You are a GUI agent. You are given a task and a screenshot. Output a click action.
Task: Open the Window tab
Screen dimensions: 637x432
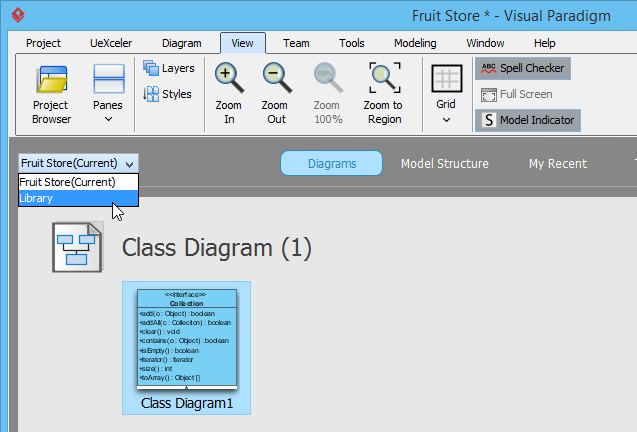click(485, 43)
